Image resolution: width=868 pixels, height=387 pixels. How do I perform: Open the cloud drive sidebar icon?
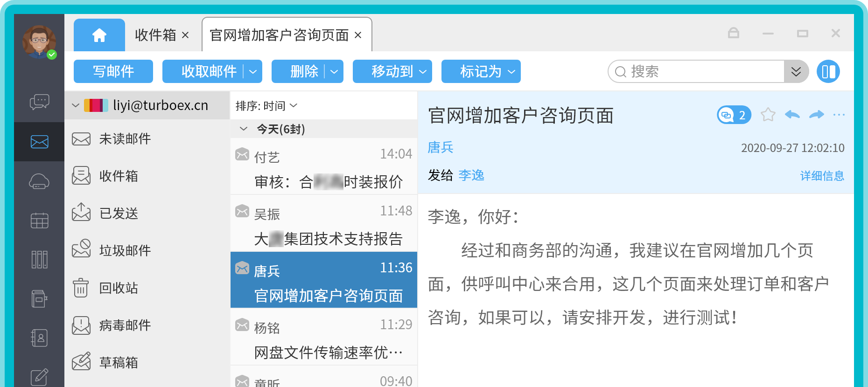39,181
